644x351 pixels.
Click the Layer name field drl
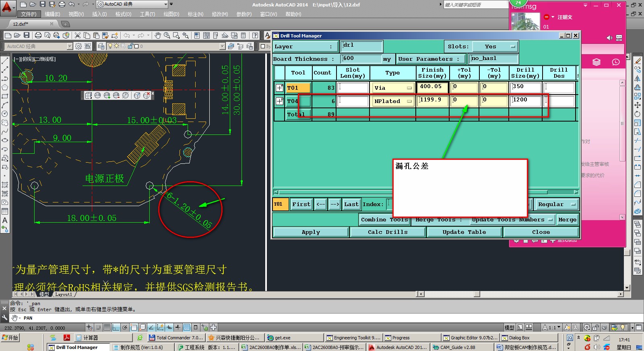(361, 45)
